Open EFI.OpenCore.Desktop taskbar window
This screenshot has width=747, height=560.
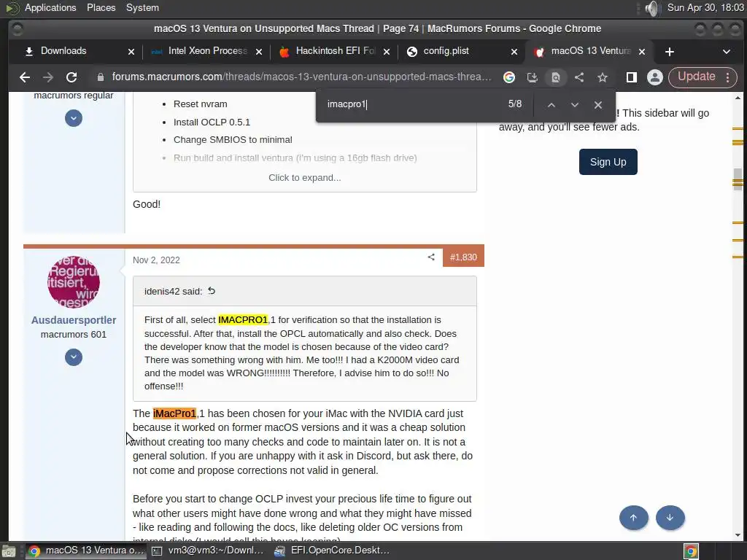tap(333, 551)
